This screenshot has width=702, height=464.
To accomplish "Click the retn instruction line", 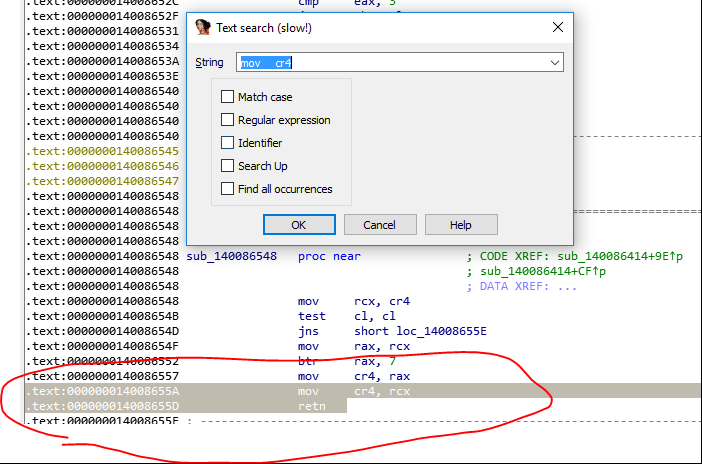I will 312,406.
